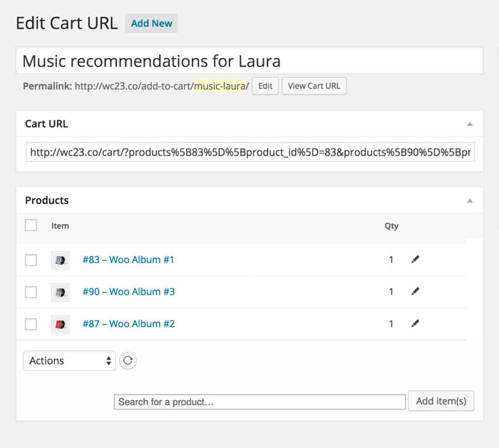Focus the Search for a product field
Screen dimensions: 499x448
click(259, 402)
